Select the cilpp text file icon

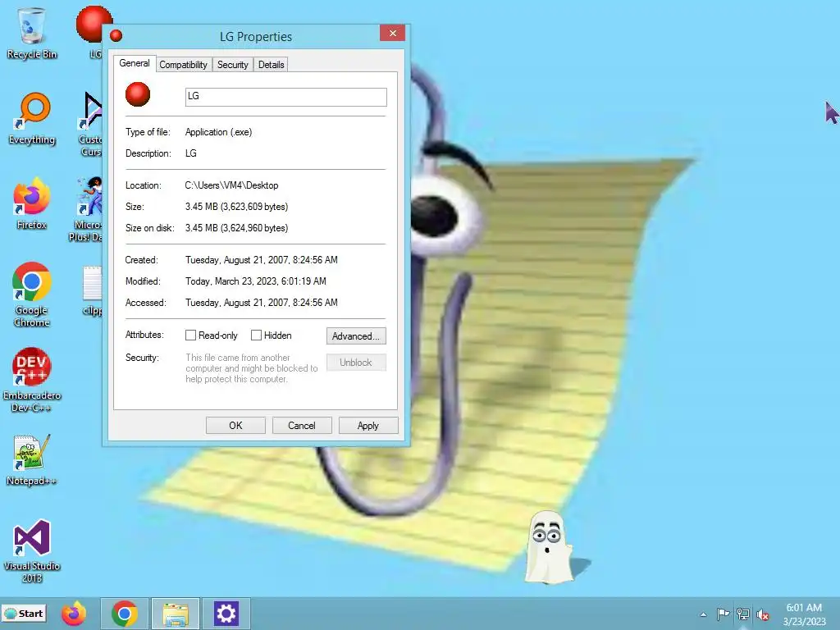[x=92, y=291]
